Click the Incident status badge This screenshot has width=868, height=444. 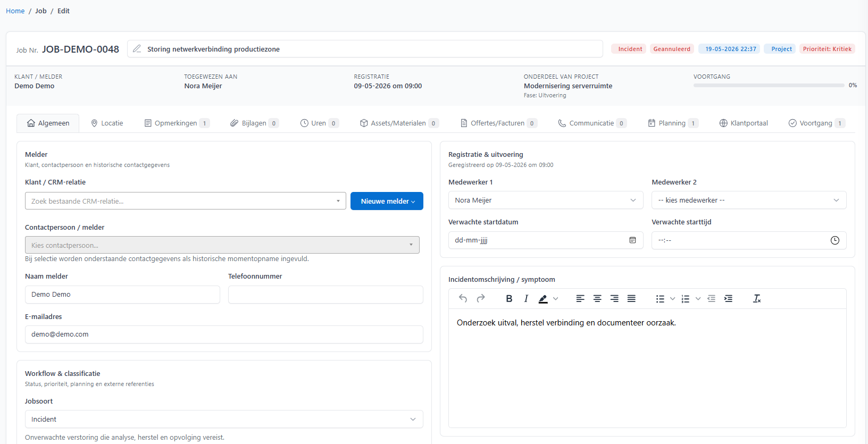tap(630, 49)
